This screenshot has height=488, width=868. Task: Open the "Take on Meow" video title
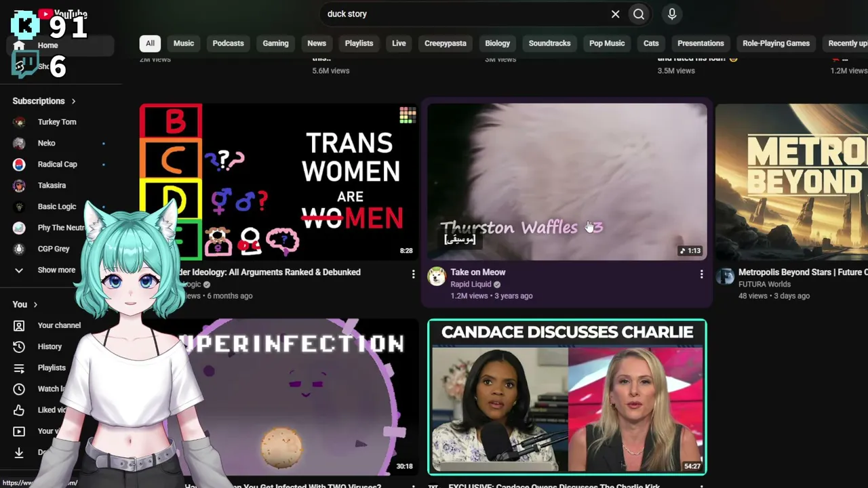tap(478, 272)
